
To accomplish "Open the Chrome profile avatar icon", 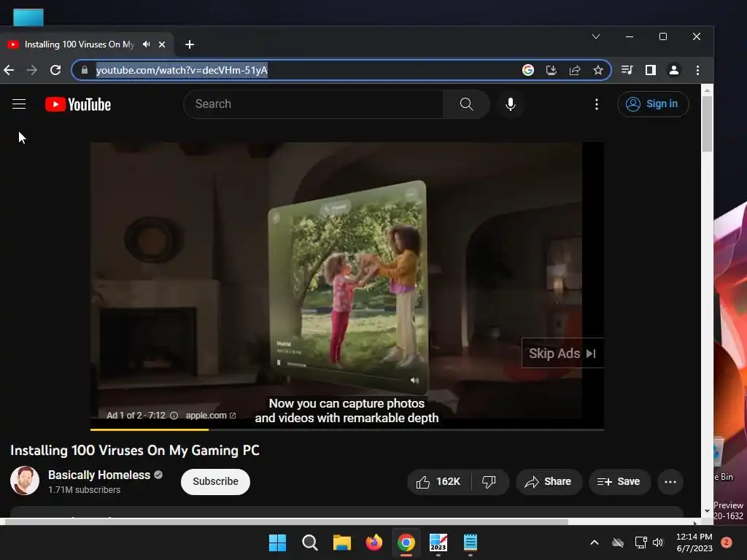I will 673,70.
